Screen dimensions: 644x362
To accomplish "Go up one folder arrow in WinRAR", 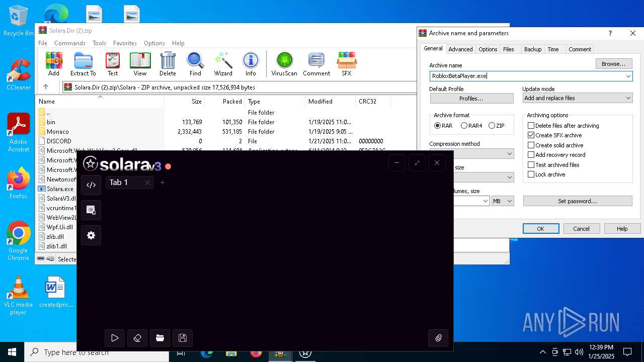I will click(x=45, y=87).
